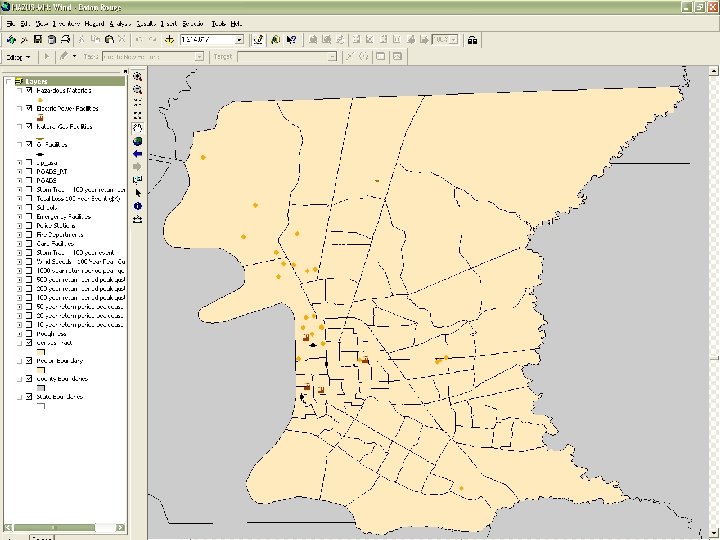Select the Zoom Out tool
Viewport: 720px width, 540px height.
137,89
